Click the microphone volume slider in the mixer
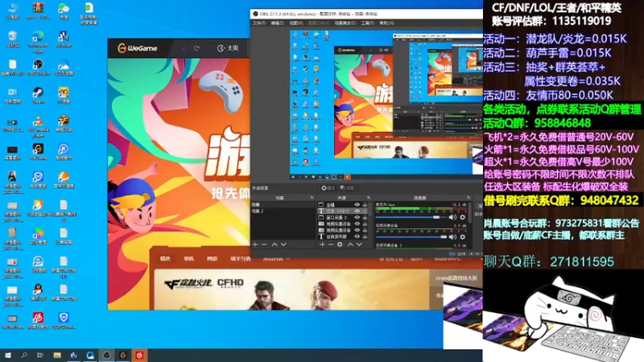Screen dimensions: 644x362 (x=411, y=217)
